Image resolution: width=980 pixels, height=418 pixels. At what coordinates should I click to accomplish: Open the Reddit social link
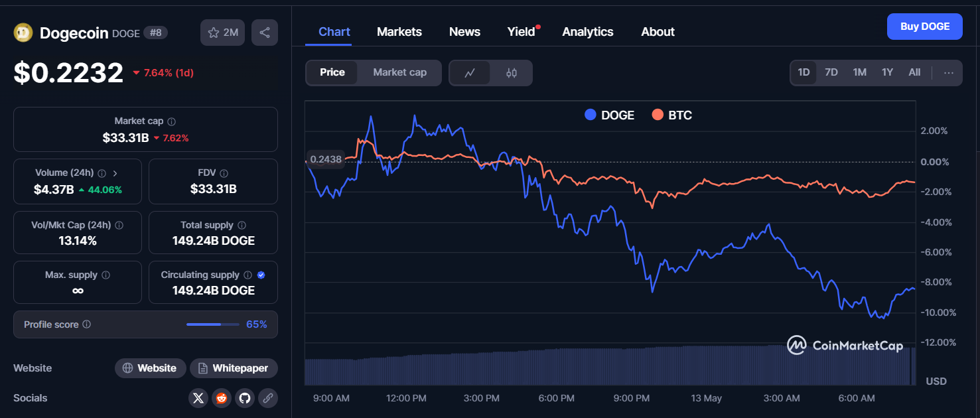(222, 398)
